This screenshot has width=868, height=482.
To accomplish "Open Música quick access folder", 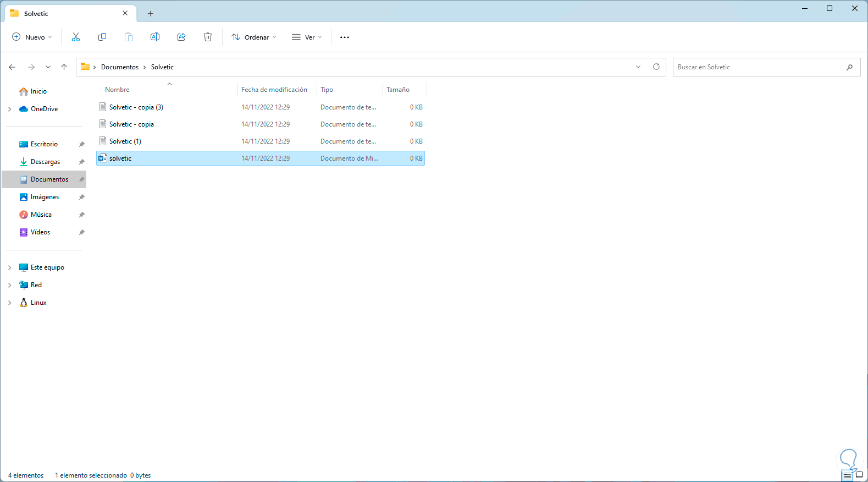I will (x=41, y=215).
